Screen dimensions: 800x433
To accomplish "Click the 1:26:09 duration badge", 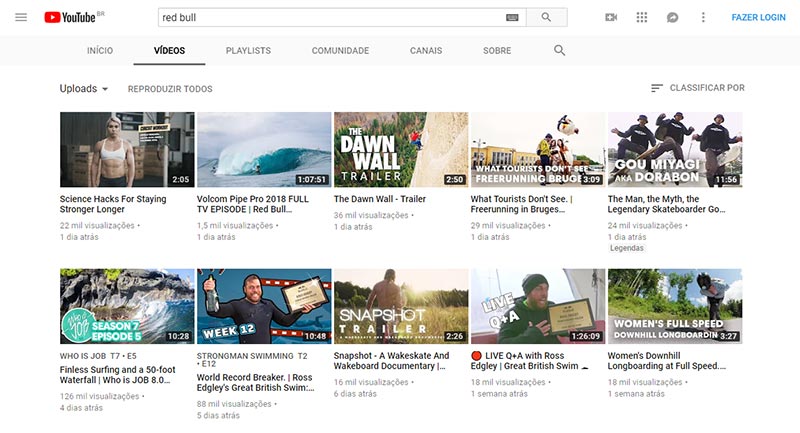I will [586, 336].
